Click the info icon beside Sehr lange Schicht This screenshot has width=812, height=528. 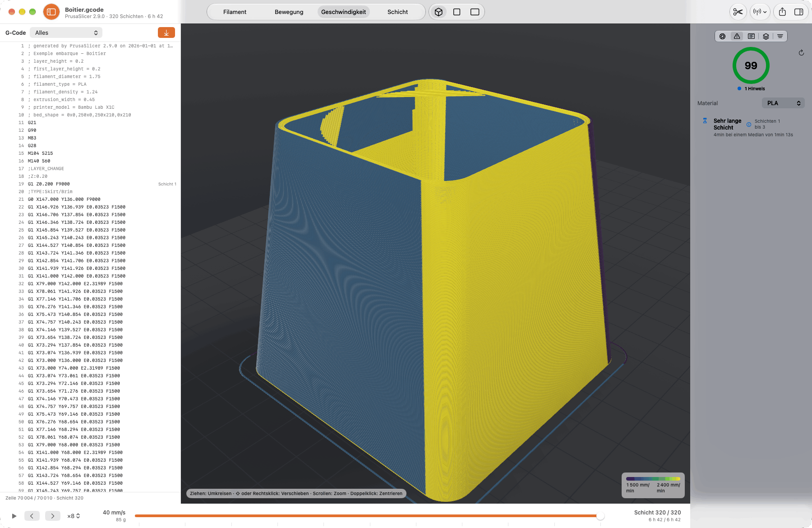tap(749, 125)
